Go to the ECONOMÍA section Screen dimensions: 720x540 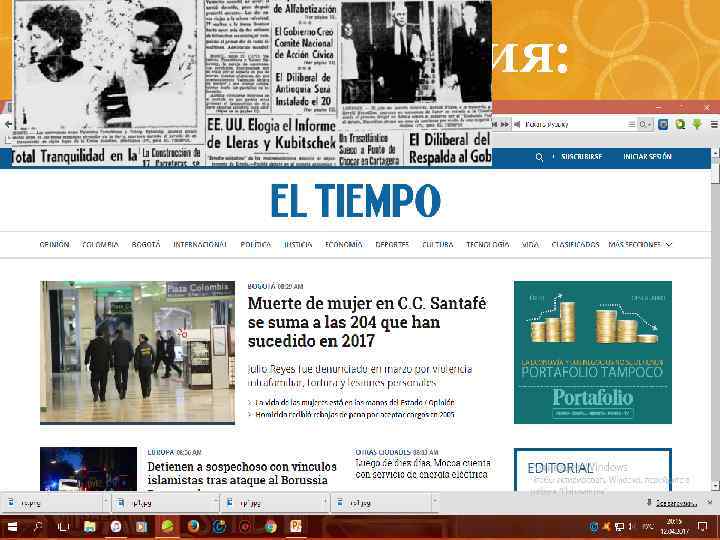[x=343, y=245]
